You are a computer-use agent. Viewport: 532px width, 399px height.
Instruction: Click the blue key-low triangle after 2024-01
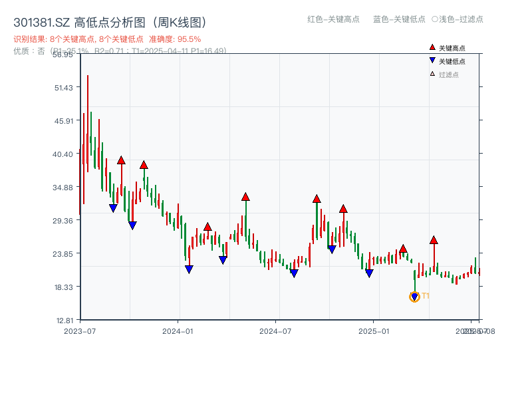pos(189,269)
